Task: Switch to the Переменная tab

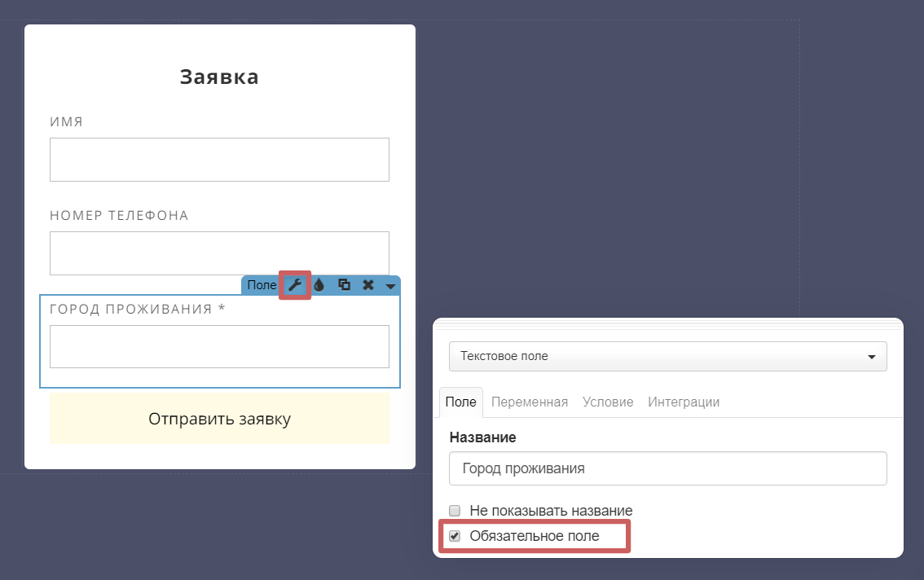Action: tap(529, 402)
